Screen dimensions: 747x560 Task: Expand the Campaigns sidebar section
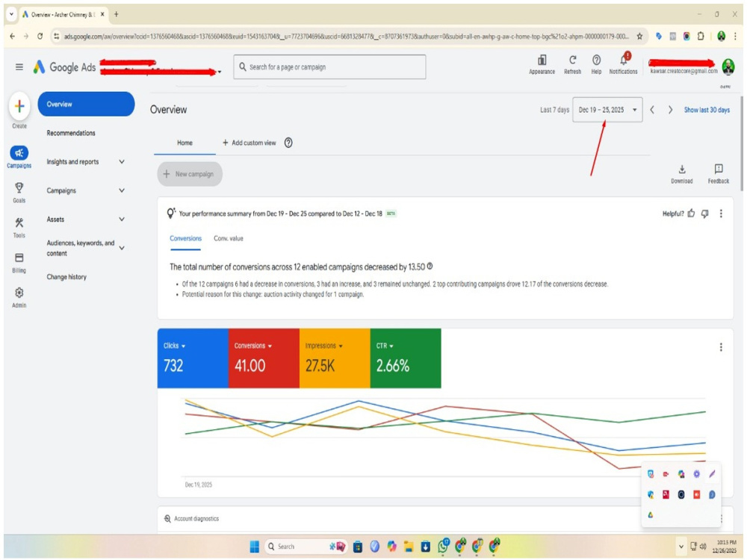click(x=122, y=190)
